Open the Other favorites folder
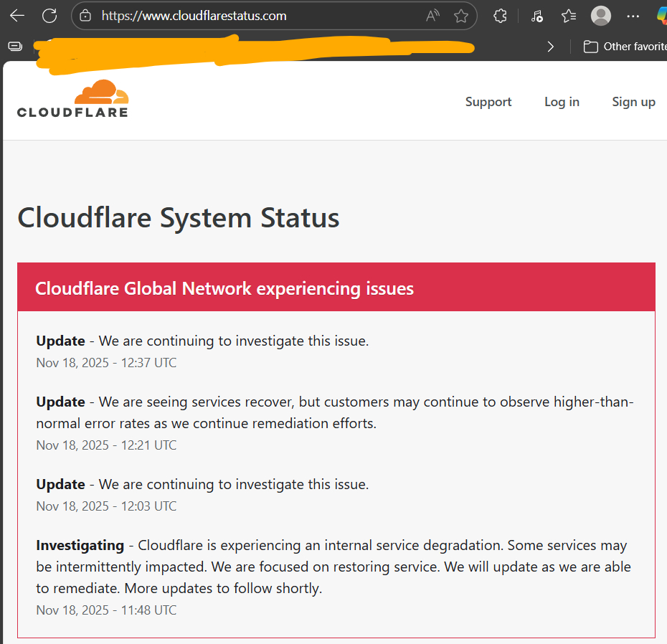667x644 pixels. tap(624, 47)
